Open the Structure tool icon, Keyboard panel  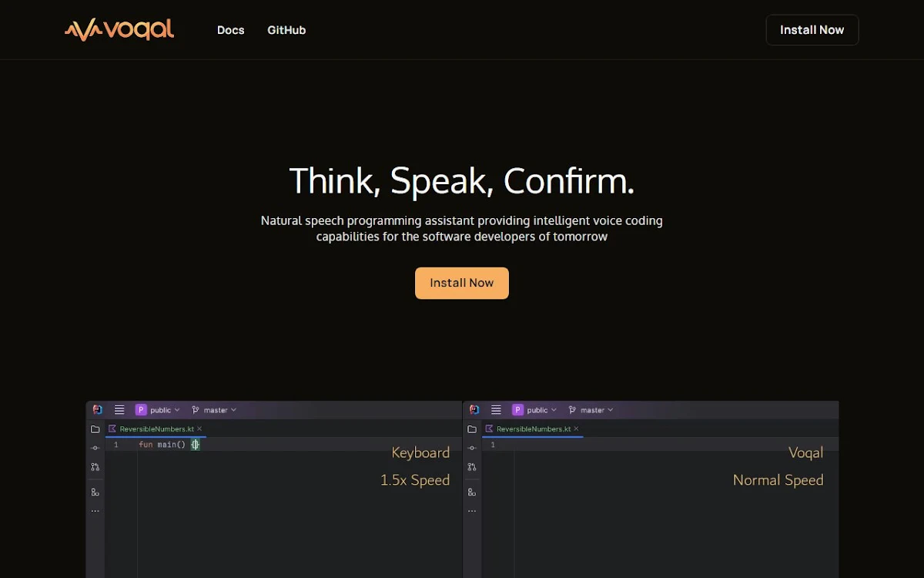[x=95, y=492]
